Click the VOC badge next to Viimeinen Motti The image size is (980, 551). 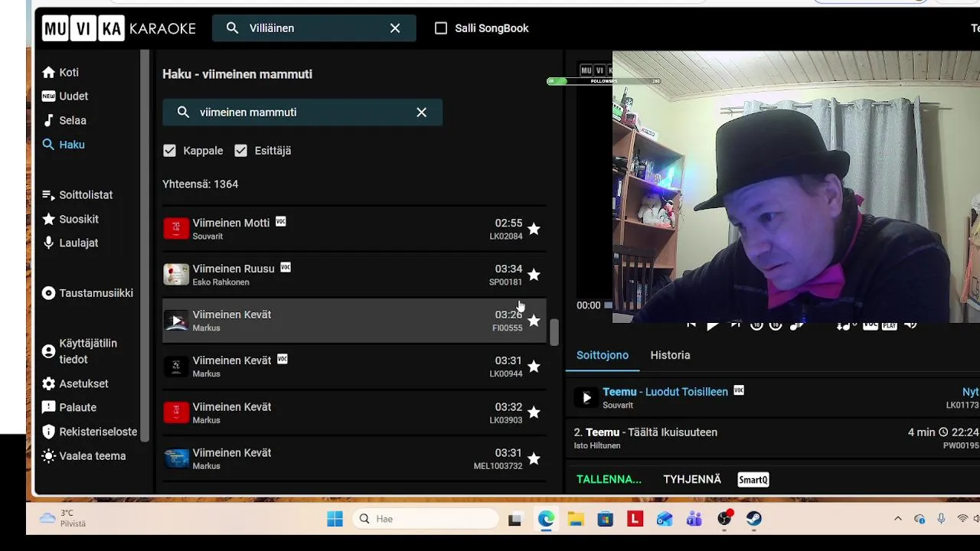(x=281, y=221)
